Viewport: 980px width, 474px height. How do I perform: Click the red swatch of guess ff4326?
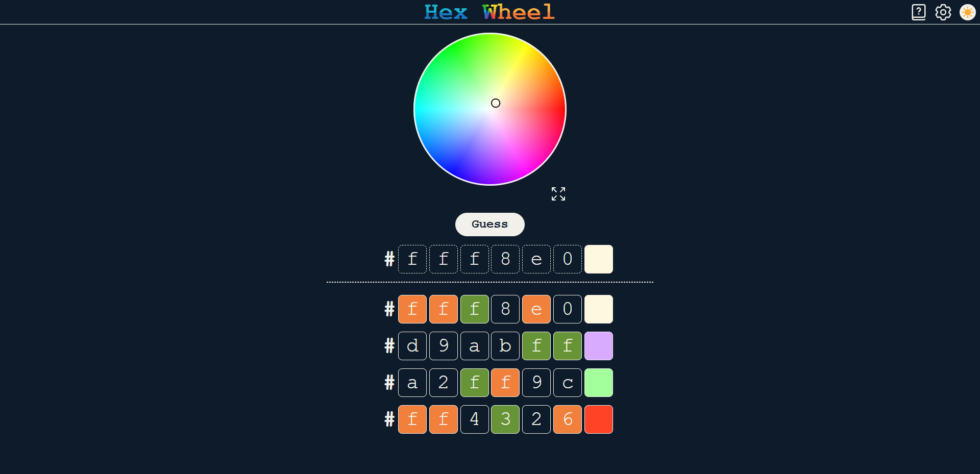598,419
